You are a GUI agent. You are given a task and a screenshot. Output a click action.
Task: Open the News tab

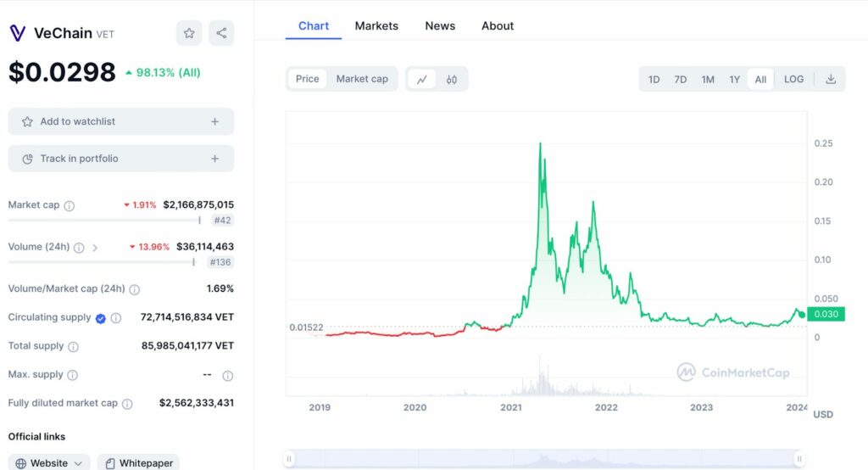(440, 26)
